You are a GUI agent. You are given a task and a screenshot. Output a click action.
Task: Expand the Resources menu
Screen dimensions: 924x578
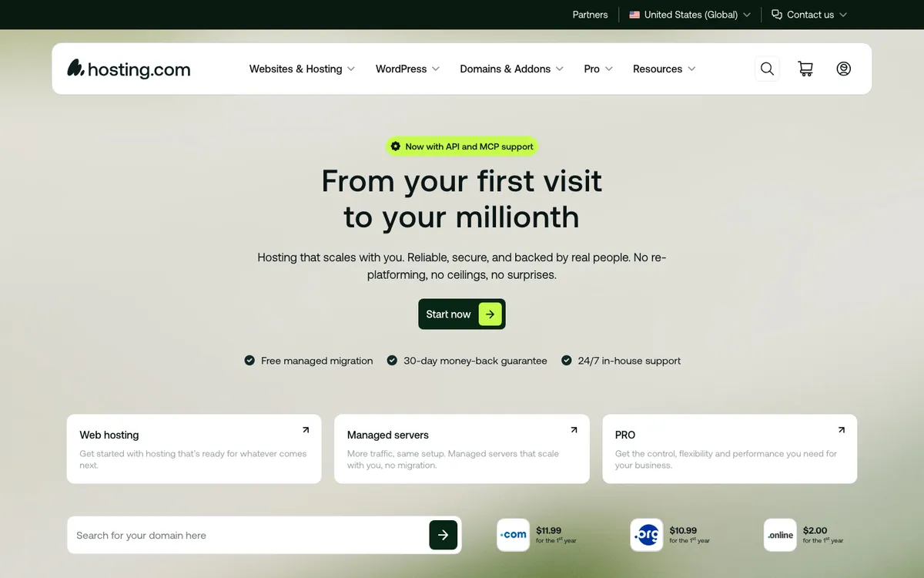coord(665,69)
